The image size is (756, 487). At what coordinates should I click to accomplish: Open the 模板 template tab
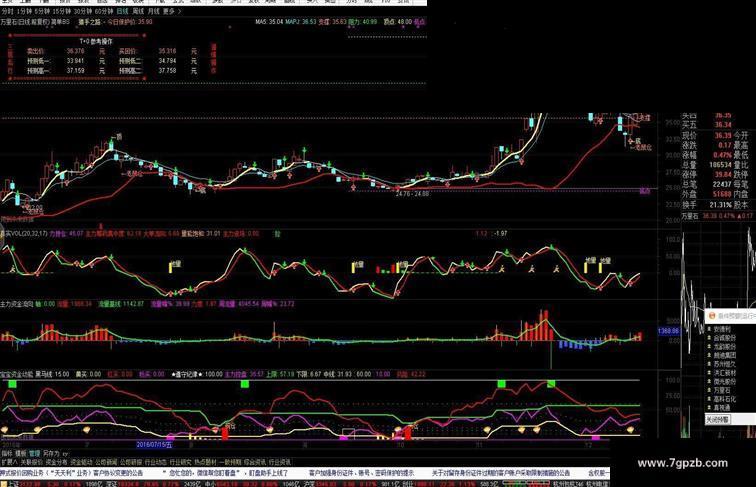click(x=21, y=454)
